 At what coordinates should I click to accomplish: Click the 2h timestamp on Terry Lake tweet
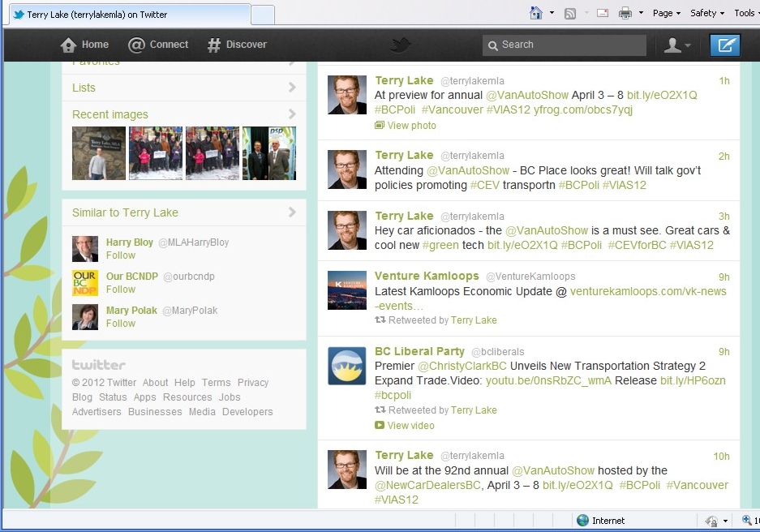(x=724, y=156)
